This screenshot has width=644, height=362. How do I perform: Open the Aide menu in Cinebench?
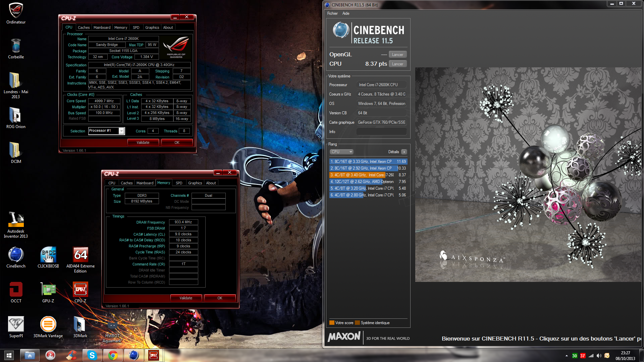click(346, 13)
